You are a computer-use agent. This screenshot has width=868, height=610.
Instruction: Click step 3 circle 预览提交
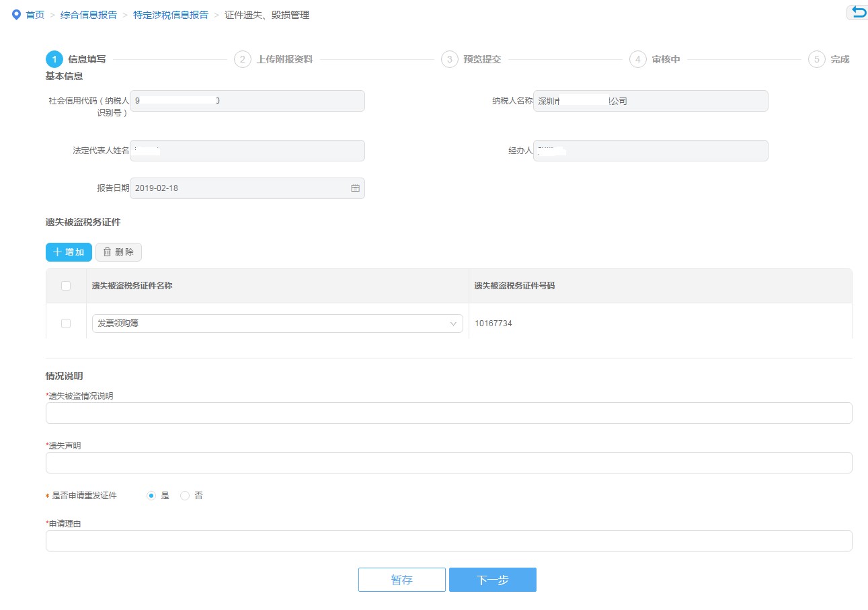tap(449, 59)
